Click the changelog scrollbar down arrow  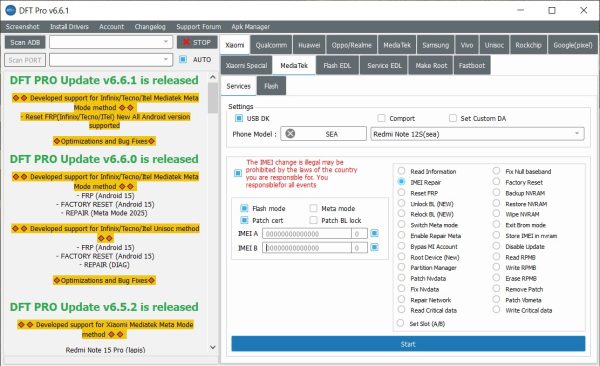click(x=213, y=347)
